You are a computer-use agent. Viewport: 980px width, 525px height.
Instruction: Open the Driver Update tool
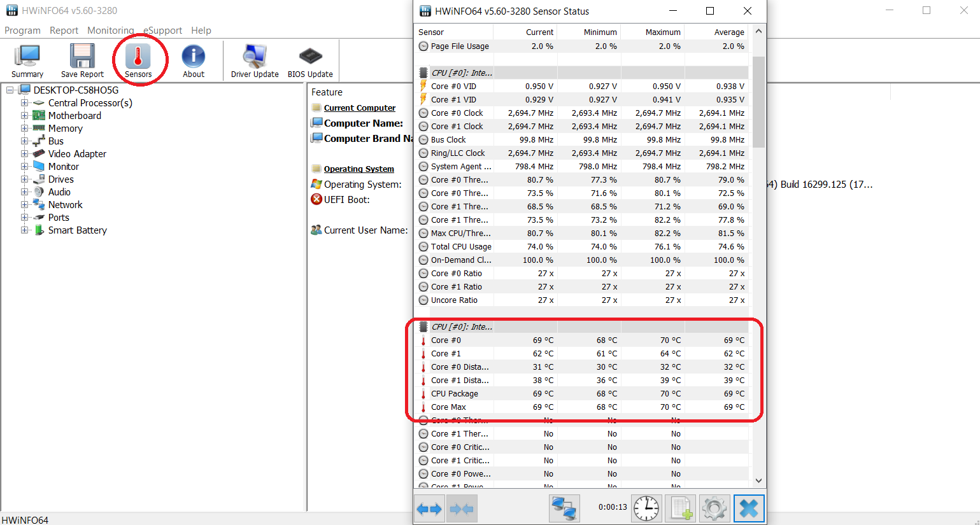(x=255, y=60)
